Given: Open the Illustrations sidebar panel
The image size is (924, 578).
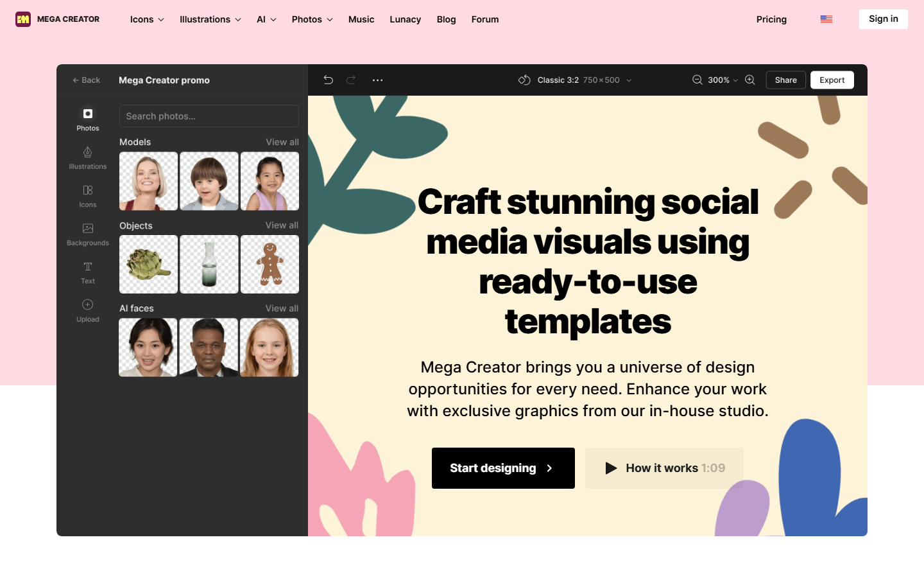Looking at the screenshot, I should (88, 158).
